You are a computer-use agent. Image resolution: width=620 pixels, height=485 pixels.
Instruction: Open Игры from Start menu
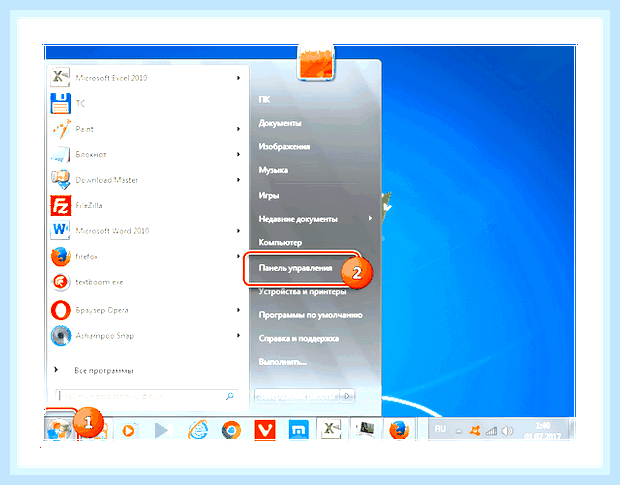[269, 195]
